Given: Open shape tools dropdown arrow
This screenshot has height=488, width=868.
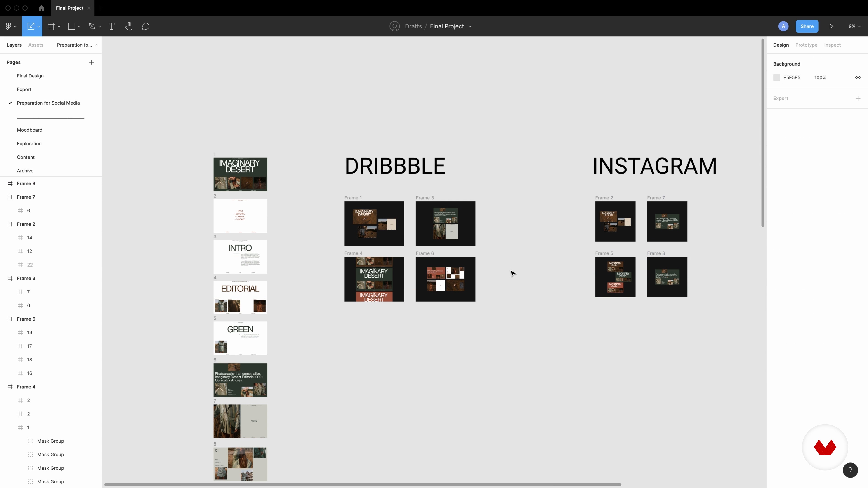Looking at the screenshot, I should pyautogui.click(x=79, y=27).
